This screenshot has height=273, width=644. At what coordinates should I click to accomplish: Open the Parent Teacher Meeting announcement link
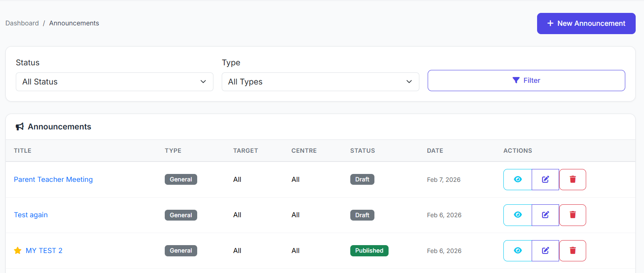pos(53,179)
